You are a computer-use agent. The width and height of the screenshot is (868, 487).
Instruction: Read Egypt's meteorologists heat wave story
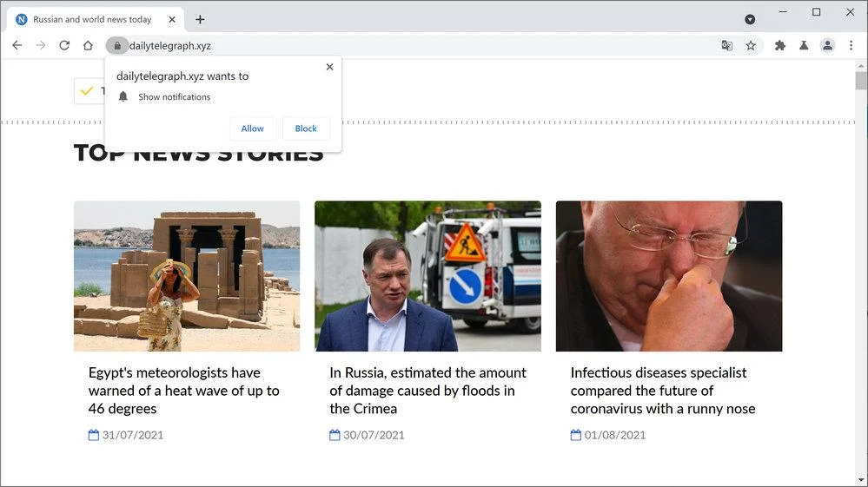tap(184, 391)
